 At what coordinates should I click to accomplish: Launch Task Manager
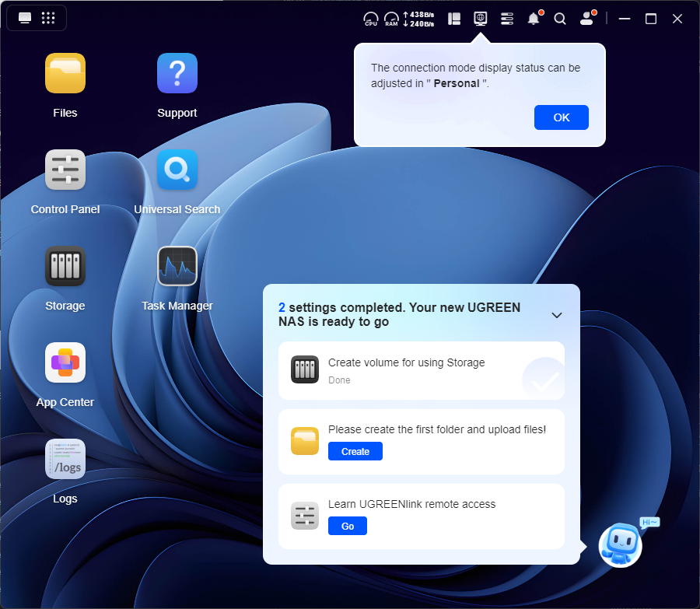[177, 267]
